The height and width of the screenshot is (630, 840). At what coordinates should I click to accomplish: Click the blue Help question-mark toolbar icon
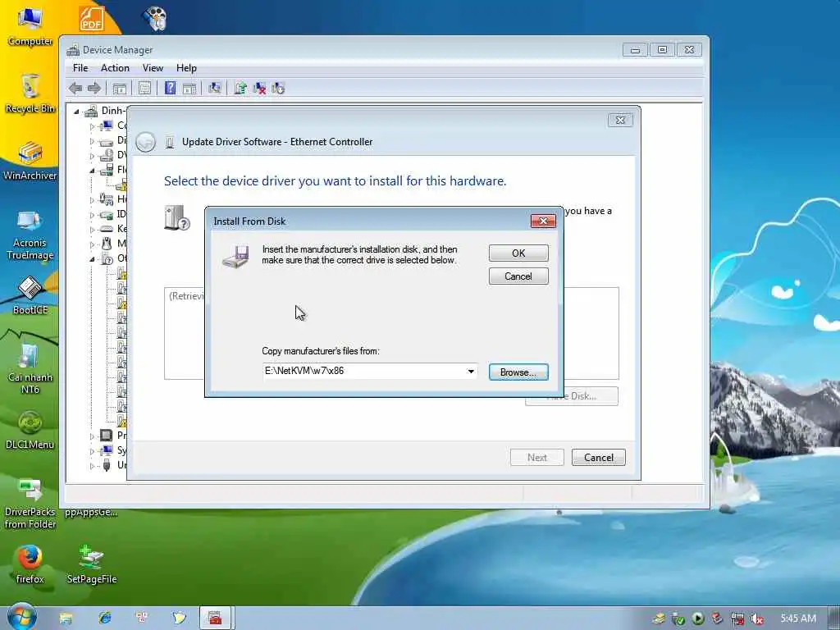coord(170,88)
